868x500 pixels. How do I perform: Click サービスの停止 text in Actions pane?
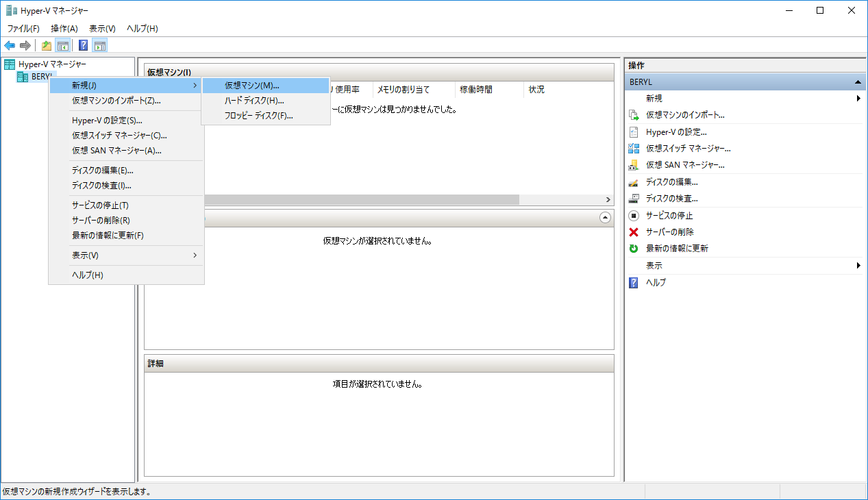point(669,215)
